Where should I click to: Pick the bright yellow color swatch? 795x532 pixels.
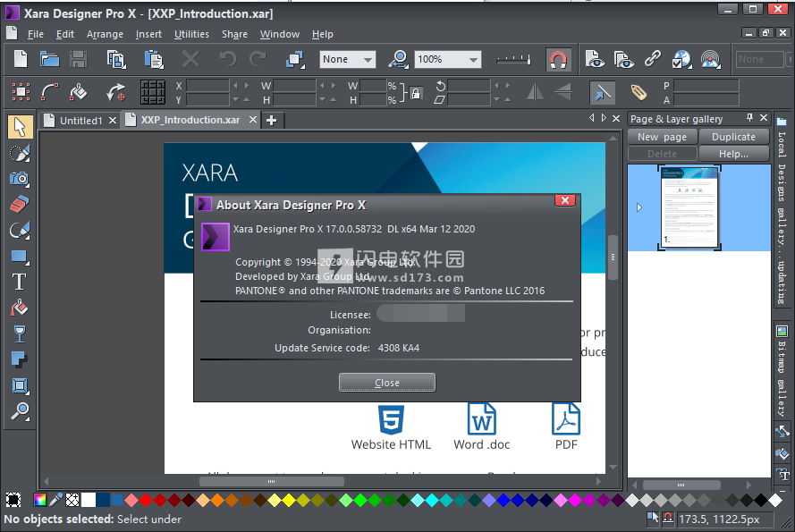[289, 501]
